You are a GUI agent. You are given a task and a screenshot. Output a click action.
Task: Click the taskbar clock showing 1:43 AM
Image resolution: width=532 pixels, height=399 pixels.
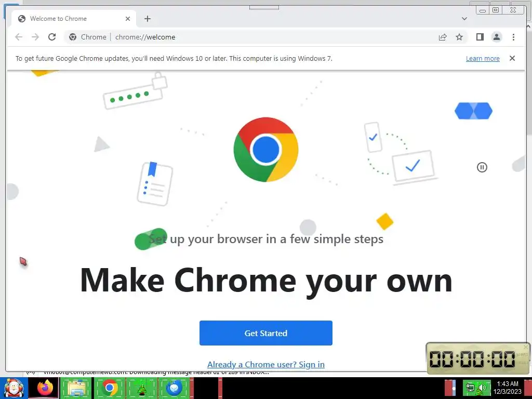[507, 388]
